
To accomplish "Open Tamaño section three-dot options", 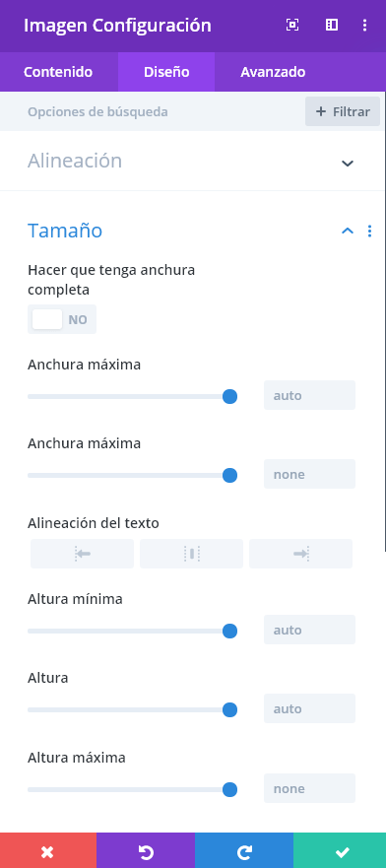I will click(x=369, y=231).
